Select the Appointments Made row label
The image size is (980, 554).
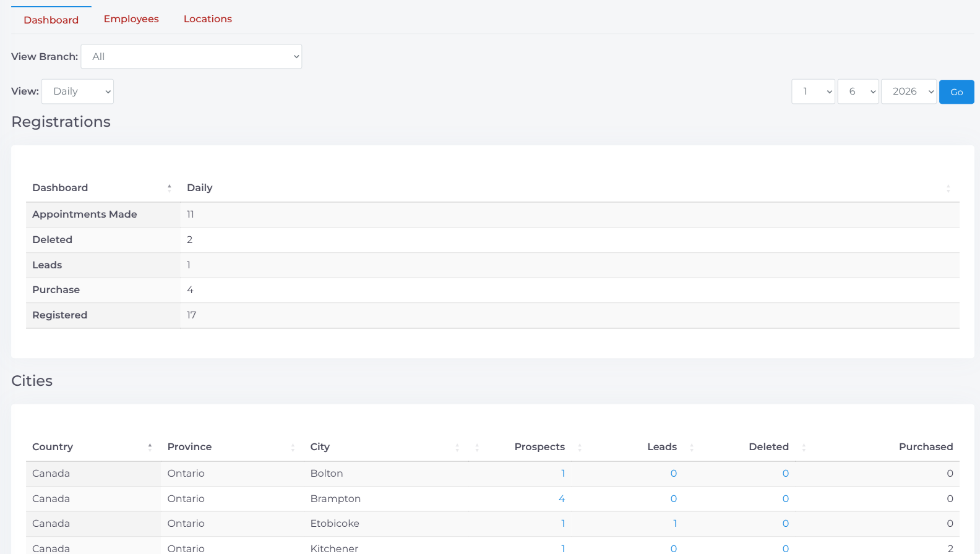tap(85, 215)
